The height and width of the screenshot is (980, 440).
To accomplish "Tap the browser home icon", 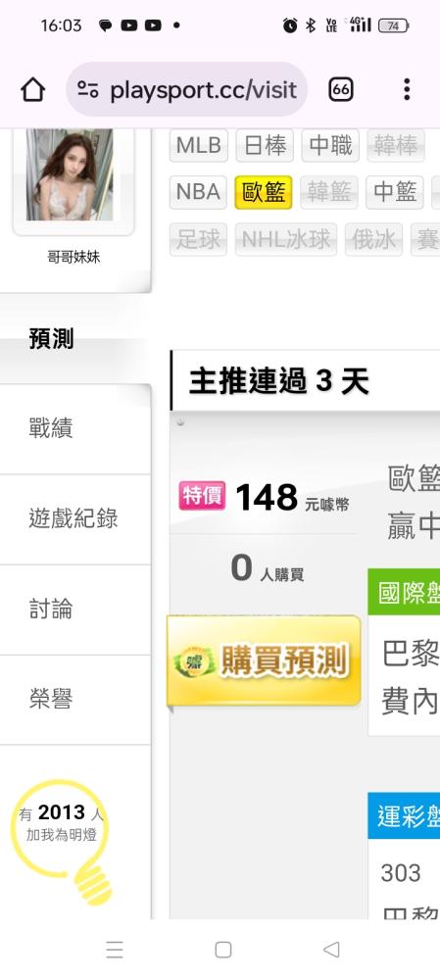I will [x=33, y=90].
